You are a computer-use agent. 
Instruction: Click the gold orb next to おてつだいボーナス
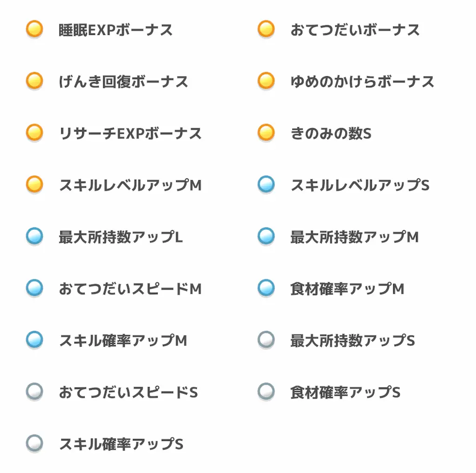(x=266, y=29)
